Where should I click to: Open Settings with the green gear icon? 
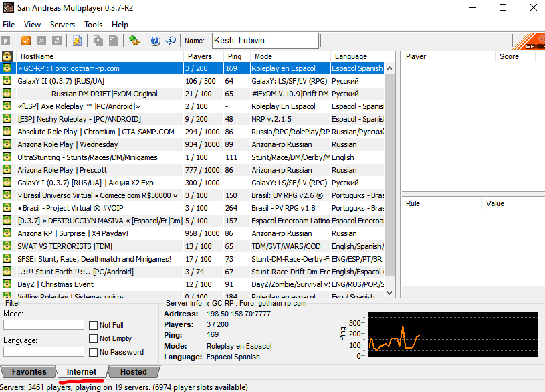(x=134, y=41)
